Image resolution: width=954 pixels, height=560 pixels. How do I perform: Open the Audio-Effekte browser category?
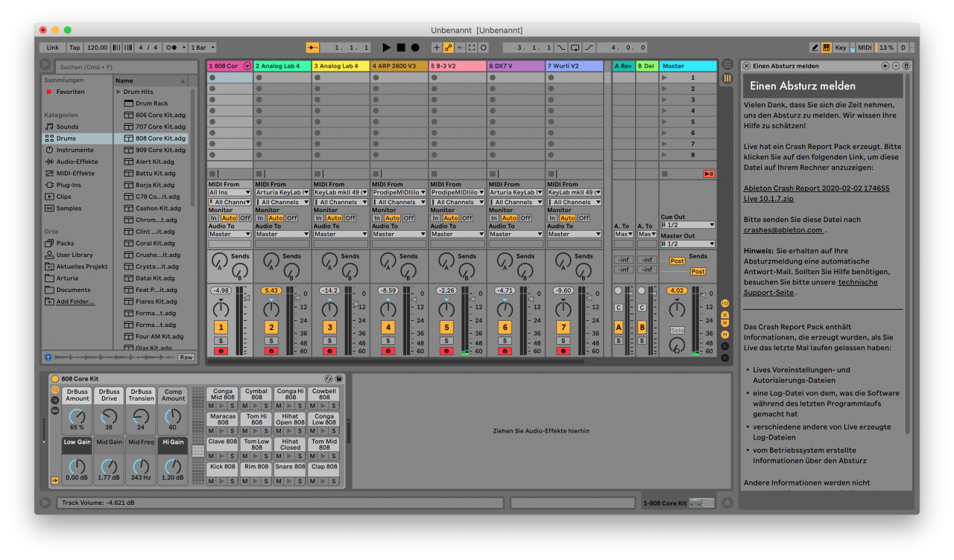[x=76, y=162]
